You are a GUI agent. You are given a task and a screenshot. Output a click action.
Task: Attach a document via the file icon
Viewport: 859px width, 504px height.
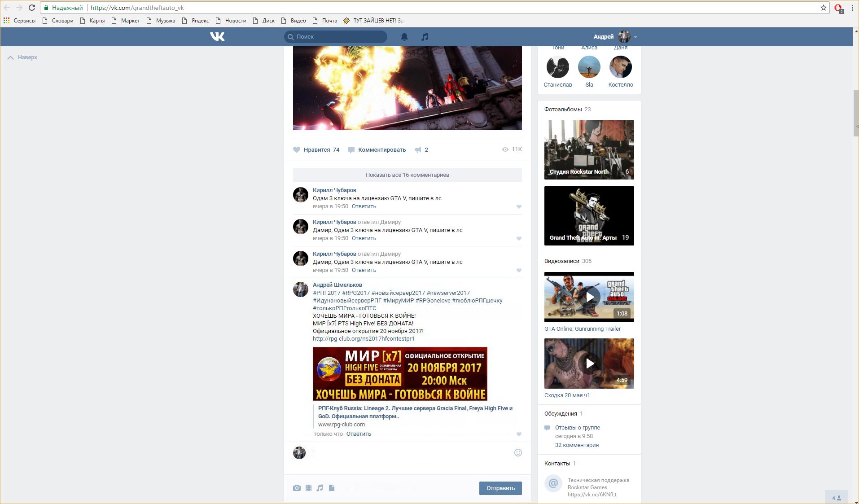(332, 488)
